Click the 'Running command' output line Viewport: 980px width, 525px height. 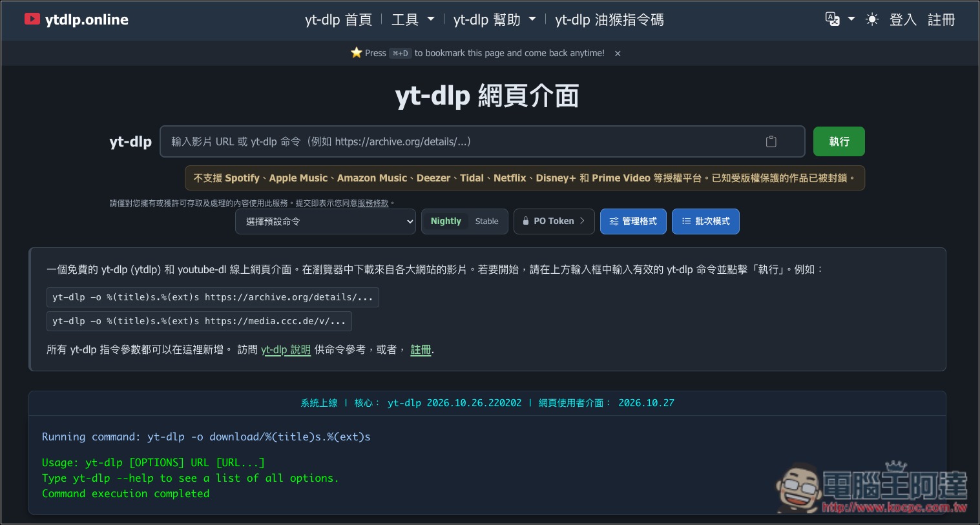(x=206, y=437)
